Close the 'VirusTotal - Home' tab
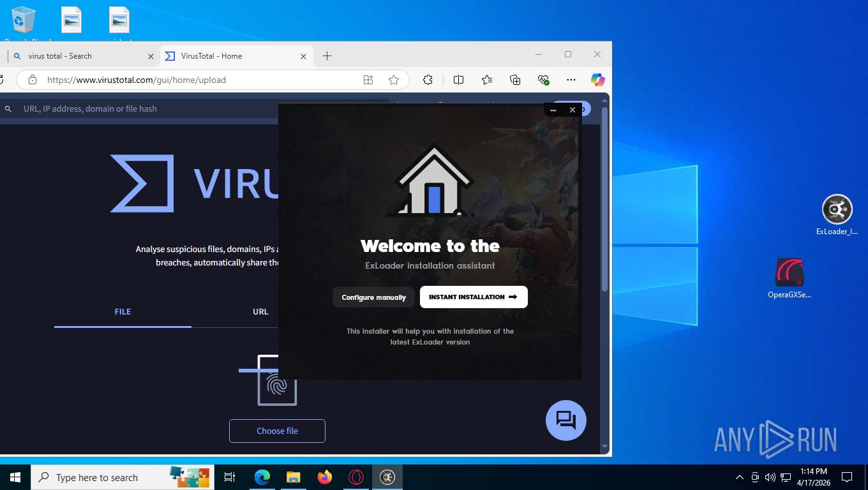 click(x=304, y=56)
